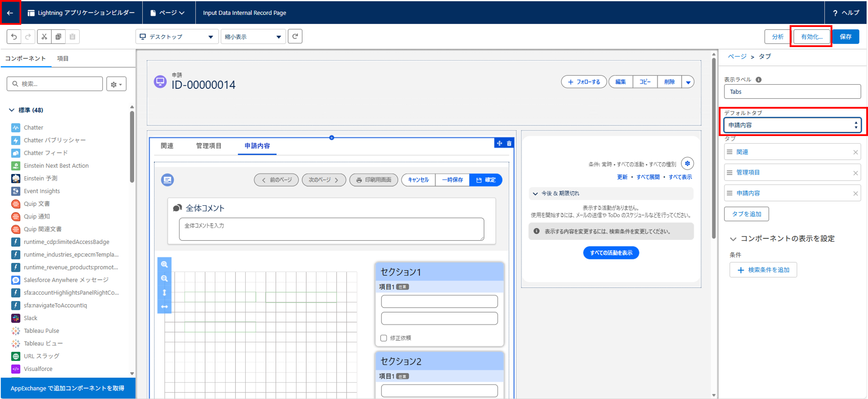The width and height of the screenshot is (868, 399).
Task: Click the paste clipboard icon
Action: click(x=72, y=36)
